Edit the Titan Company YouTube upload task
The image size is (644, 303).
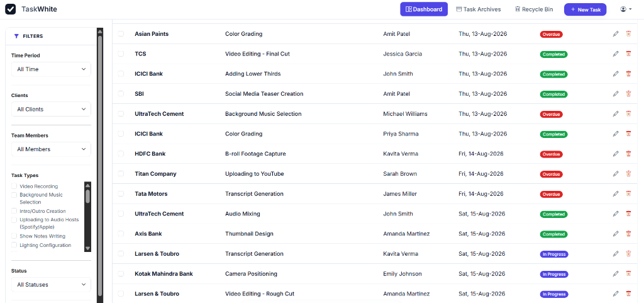pyautogui.click(x=615, y=173)
